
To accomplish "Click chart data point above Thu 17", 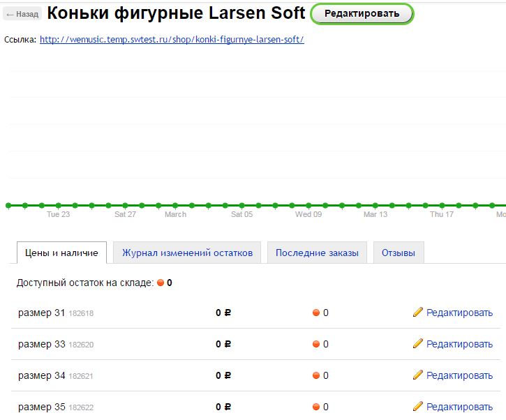I will point(442,205).
